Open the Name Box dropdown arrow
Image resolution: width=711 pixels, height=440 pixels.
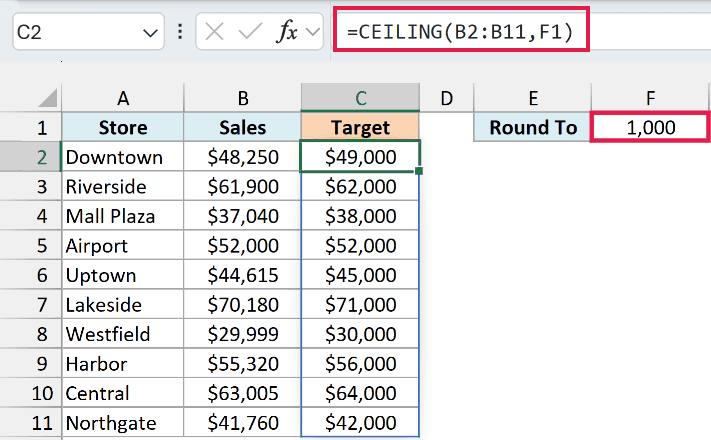150,33
